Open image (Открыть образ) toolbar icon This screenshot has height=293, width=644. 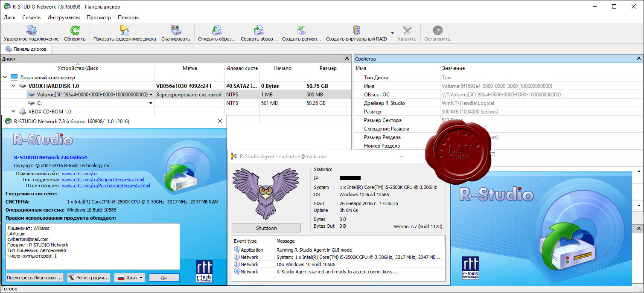tap(217, 30)
